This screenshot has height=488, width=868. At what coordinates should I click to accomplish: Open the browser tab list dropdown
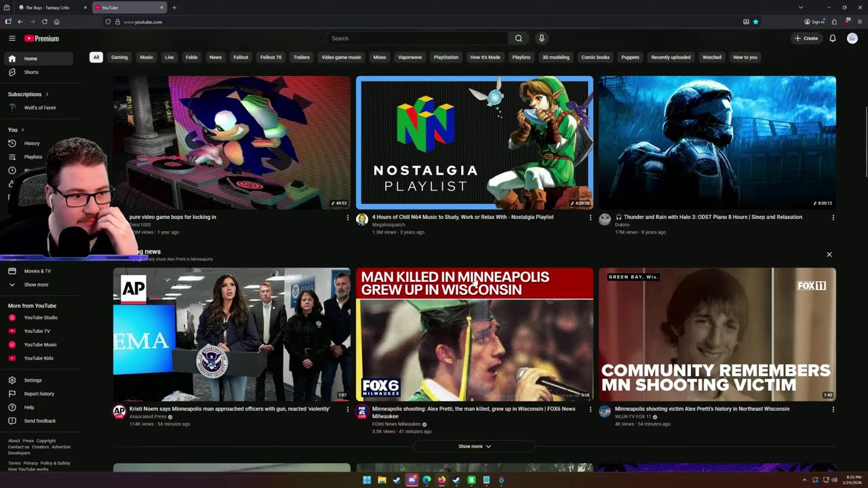[x=800, y=7]
